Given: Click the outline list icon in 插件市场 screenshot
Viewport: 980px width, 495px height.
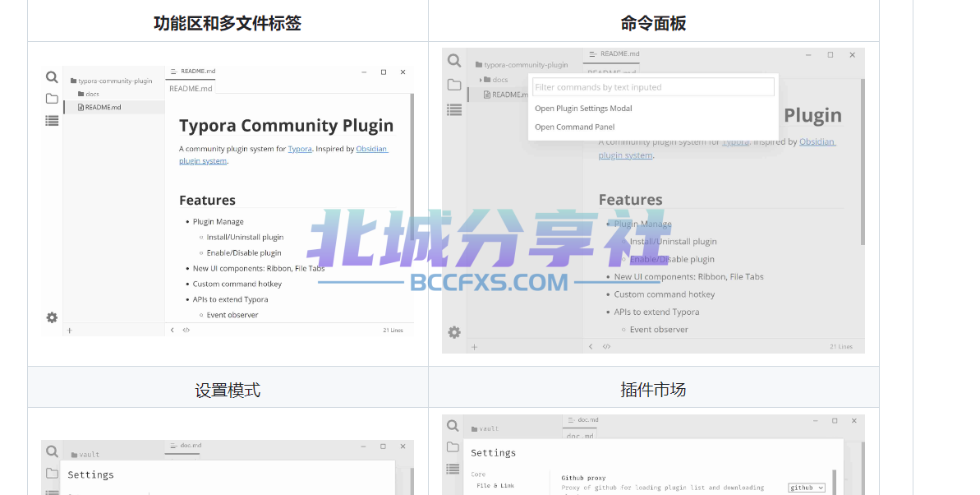Looking at the screenshot, I should (453, 469).
